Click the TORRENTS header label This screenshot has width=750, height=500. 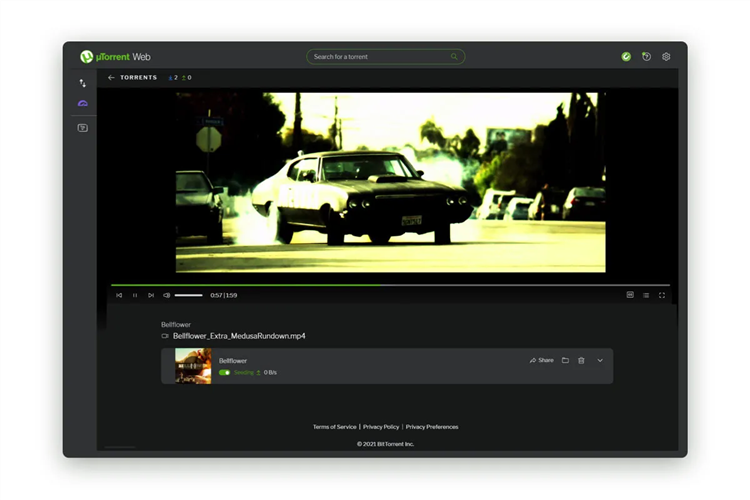pyautogui.click(x=139, y=78)
